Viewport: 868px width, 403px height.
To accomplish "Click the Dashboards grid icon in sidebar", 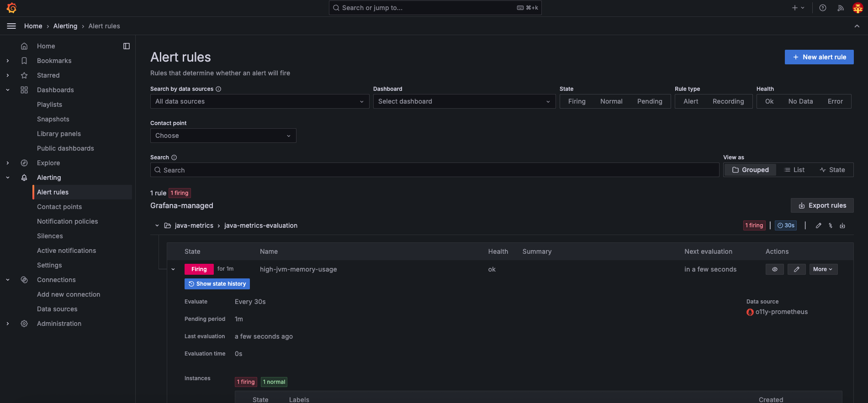I will click(24, 90).
